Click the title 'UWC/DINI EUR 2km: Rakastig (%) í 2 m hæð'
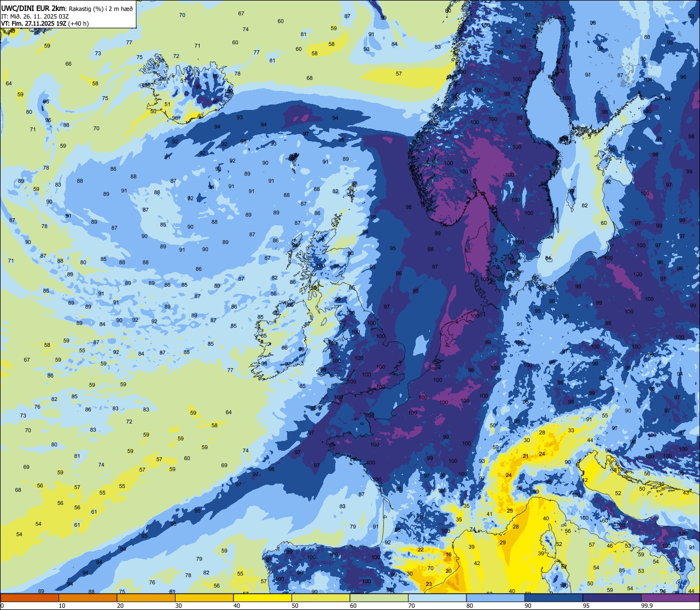700x610 pixels. pos(67,8)
